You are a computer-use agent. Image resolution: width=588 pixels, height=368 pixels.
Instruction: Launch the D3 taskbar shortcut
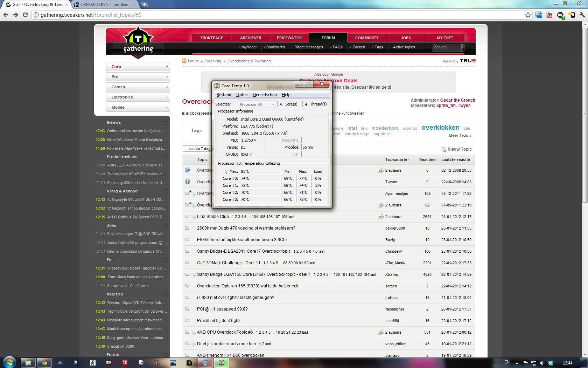[x=109, y=363]
